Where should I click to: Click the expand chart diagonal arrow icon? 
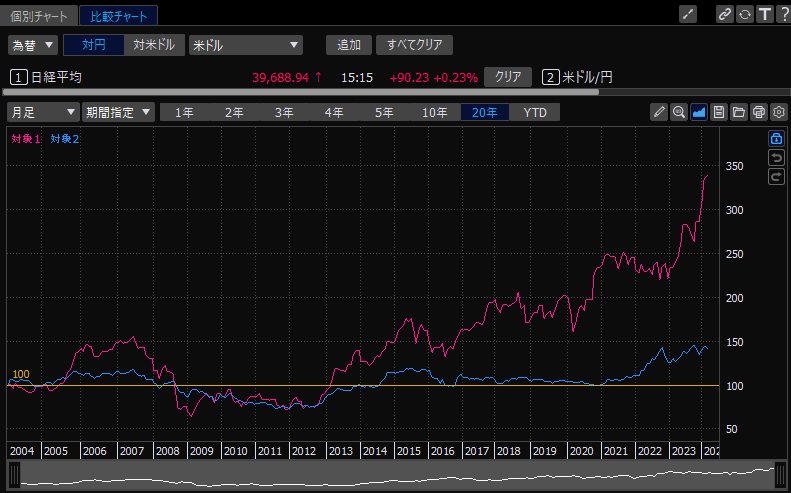pyautogui.click(x=688, y=15)
